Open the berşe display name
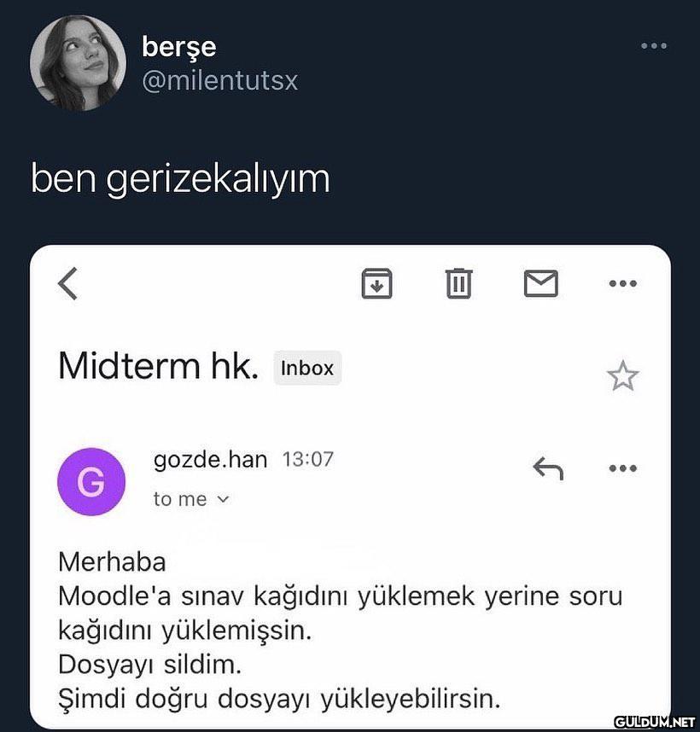The width and height of the screenshot is (700, 732). tap(178, 47)
